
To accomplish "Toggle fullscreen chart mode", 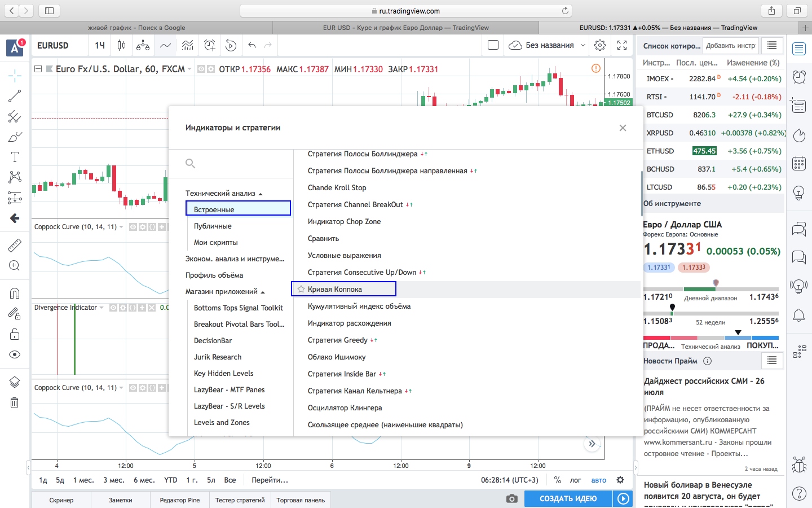I will point(622,45).
